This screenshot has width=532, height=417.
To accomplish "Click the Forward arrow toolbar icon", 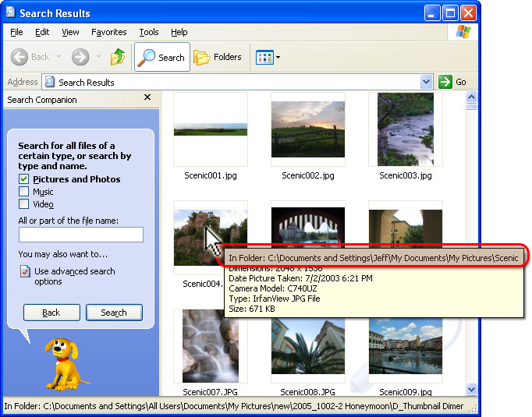I will click(80, 57).
